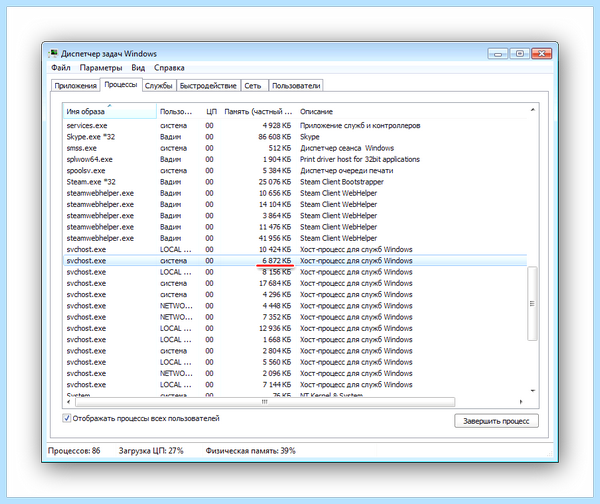This screenshot has height=504, width=600.
Task: Select the services.exe process row
Action: coord(295,126)
